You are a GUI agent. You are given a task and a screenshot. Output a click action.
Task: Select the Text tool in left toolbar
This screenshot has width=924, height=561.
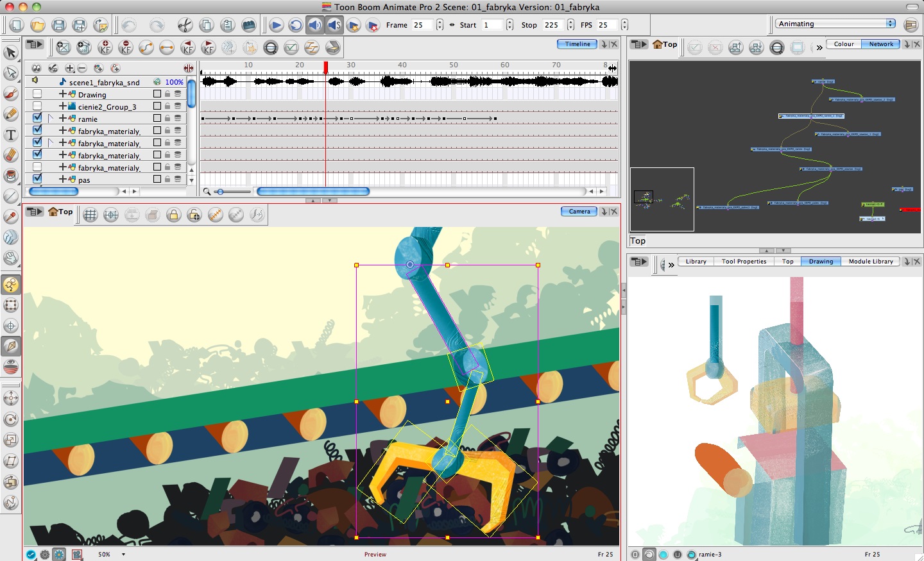click(11, 135)
